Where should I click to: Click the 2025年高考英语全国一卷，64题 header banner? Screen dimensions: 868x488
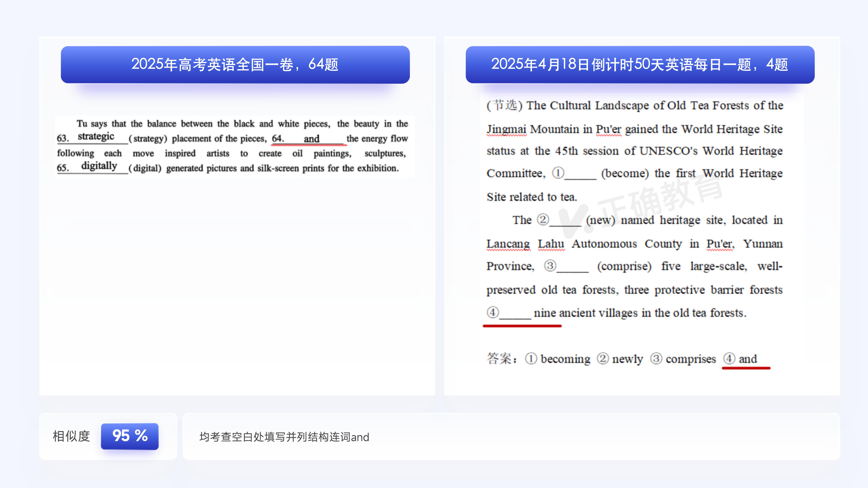point(235,65)
